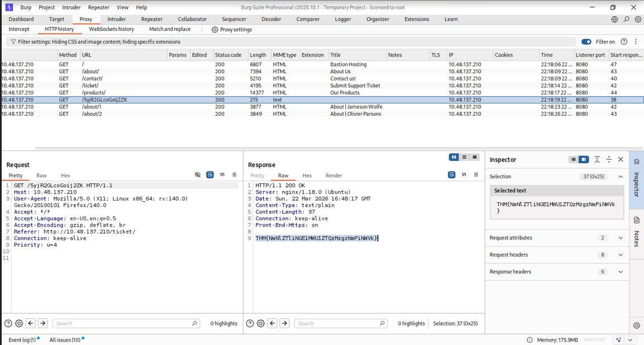Viewport: 644px width, 345px height.
Task: Expand Response headers section
Action: (x=556, y=271)
